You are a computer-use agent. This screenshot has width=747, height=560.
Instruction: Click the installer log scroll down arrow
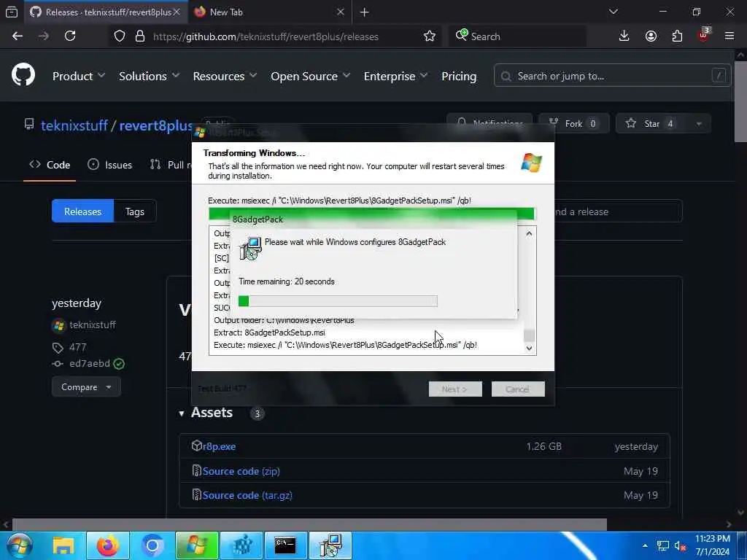click(529, 348)
